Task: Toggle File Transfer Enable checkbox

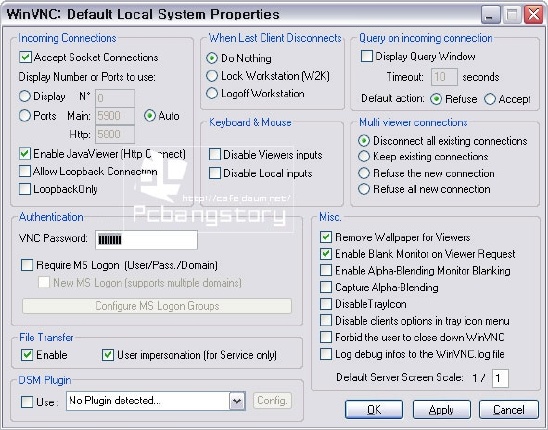Action: [27, 355]
